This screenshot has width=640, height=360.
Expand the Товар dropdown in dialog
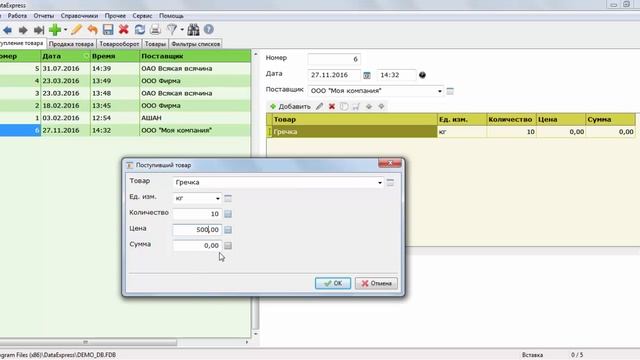click(380, 182)
